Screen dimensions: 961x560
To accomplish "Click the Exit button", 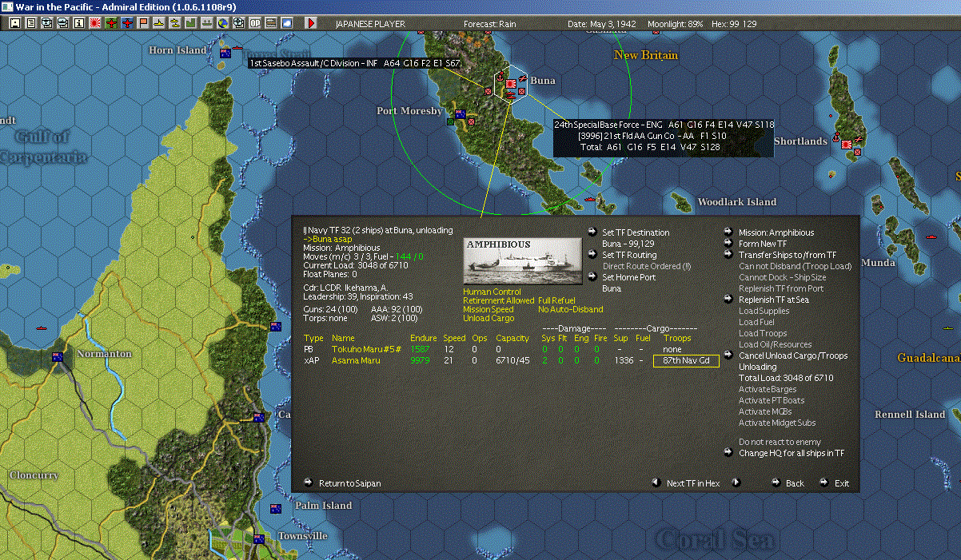I will [x=842, y=483].
